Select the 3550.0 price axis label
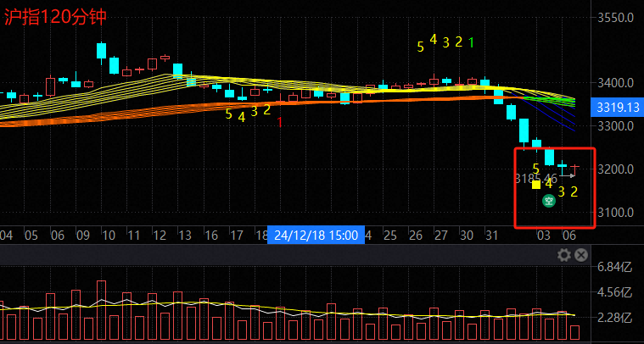Viewport: 644px width, 344px height. pos(616,18)
